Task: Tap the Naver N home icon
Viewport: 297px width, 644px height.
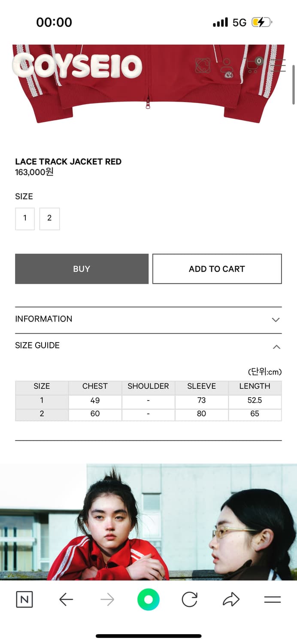Action: click(24, 599)
